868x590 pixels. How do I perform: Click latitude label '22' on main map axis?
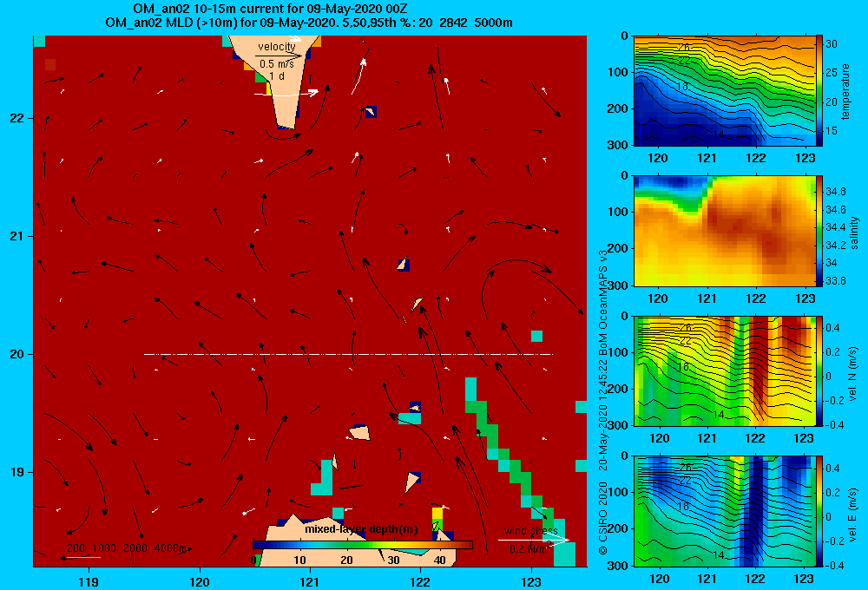(x=16, y=118)
